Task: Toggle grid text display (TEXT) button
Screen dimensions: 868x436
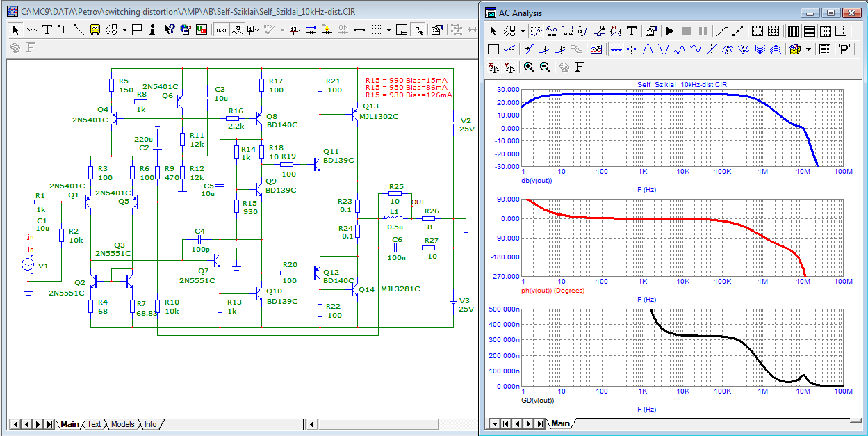Action: click(x=221, y=30)
